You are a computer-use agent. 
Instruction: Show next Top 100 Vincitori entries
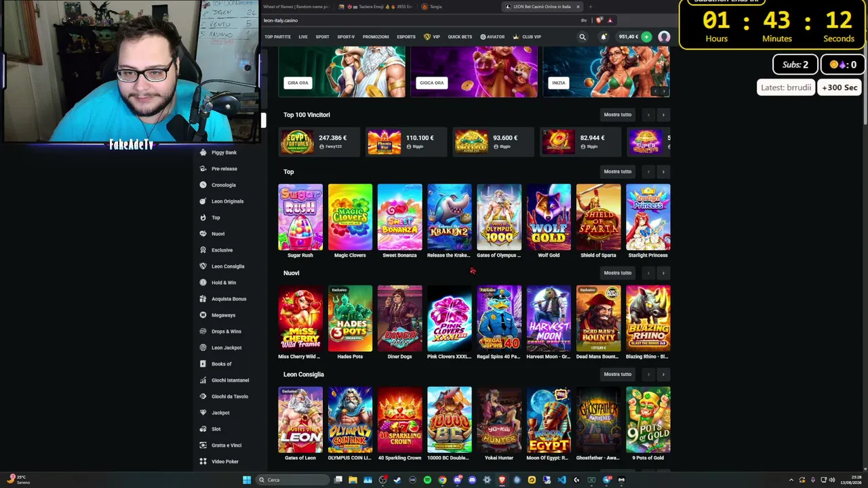(x=663, y=115)
